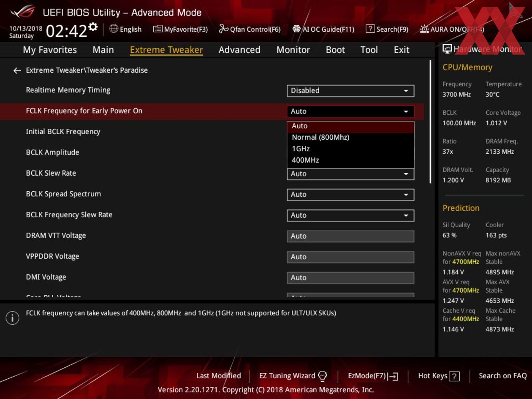Click the ROG logo icon
This screenshot has width=532, height=399.
(23, 12)
